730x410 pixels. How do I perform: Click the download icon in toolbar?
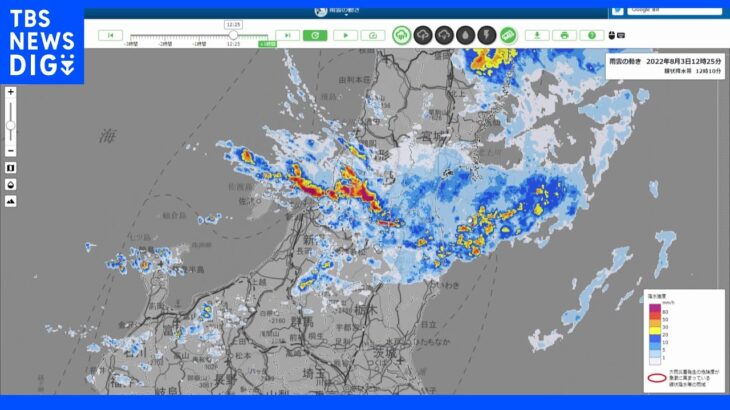pos(538,35)
